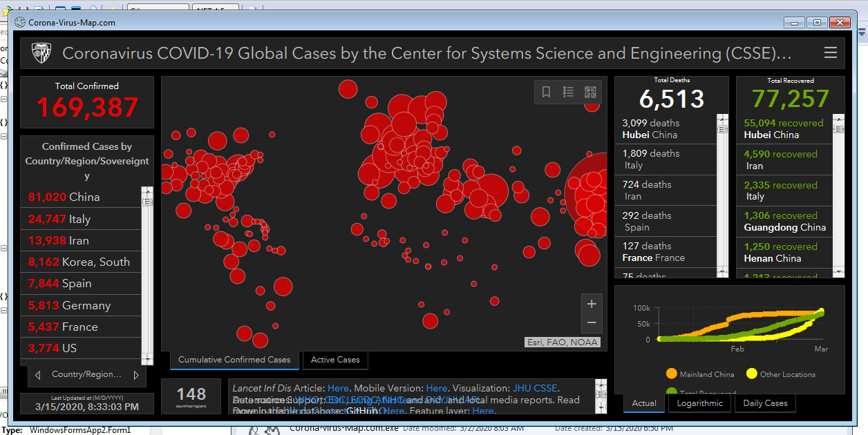Screen dimensions: 868x435
Task: Click the deaths list scrollbar up arrow
Action: pyautogui.click(x=723, y=119)
